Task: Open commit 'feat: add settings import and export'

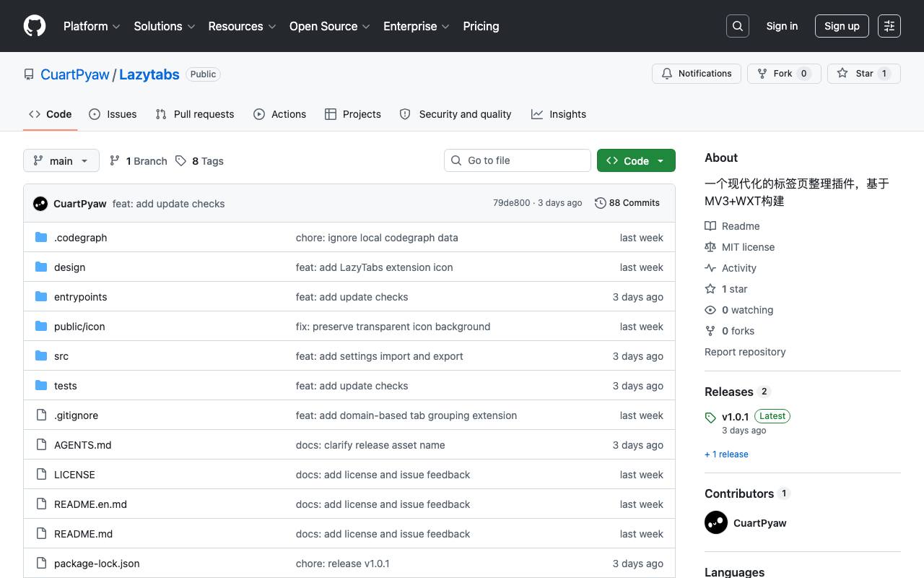Action: 380,356
